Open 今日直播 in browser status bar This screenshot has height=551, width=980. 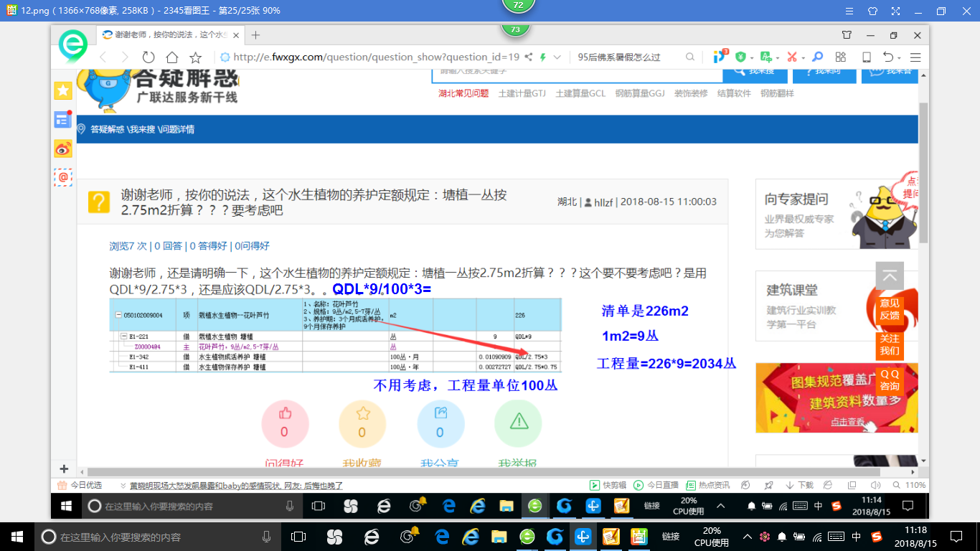[656, 485]
